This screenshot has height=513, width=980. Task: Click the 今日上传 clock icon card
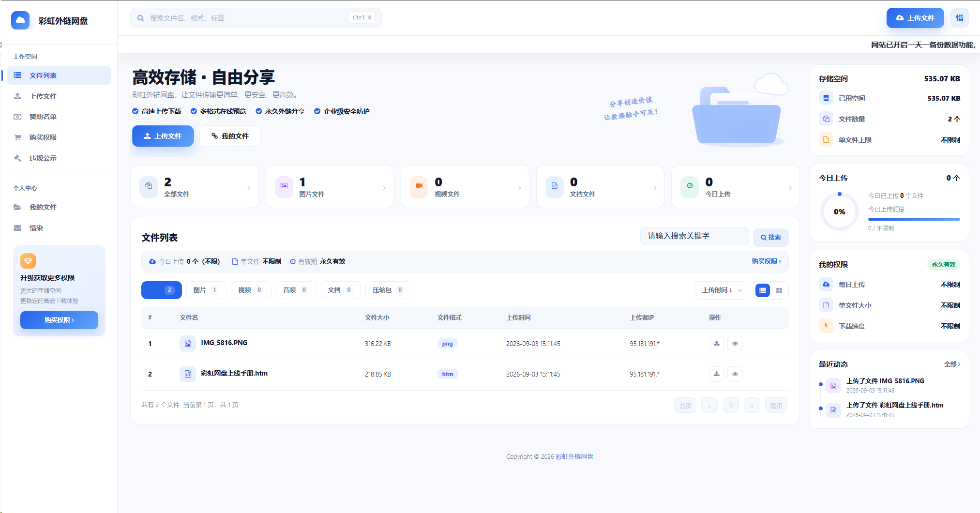tap(690, 187)
